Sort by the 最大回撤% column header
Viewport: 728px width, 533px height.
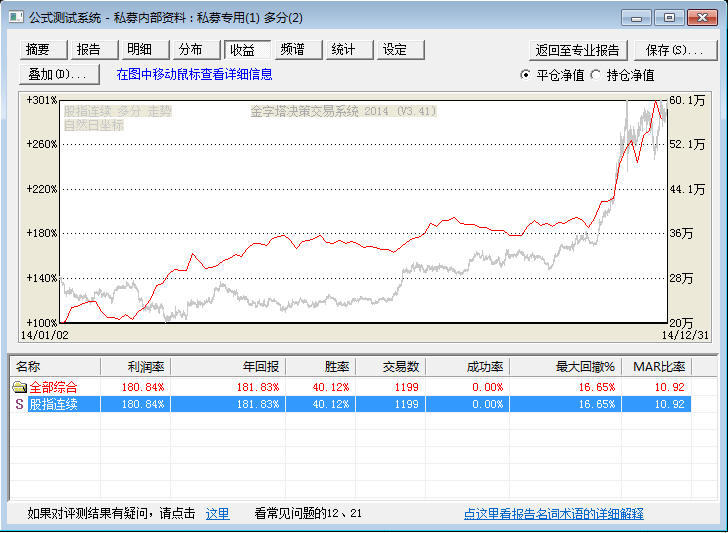click(566, 367)
